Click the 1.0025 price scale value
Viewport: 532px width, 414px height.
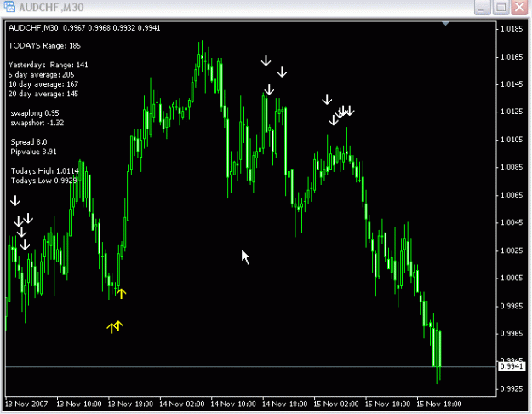(x=512, y=250)
